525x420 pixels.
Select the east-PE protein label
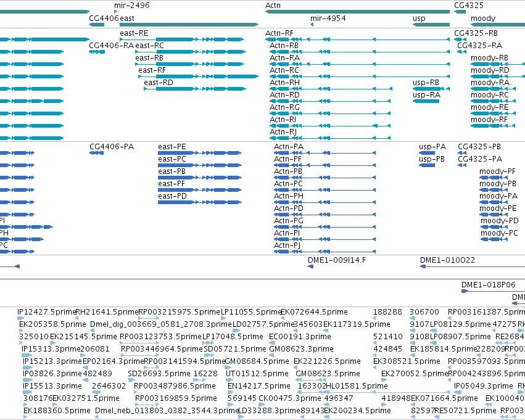tap(172, 147)
